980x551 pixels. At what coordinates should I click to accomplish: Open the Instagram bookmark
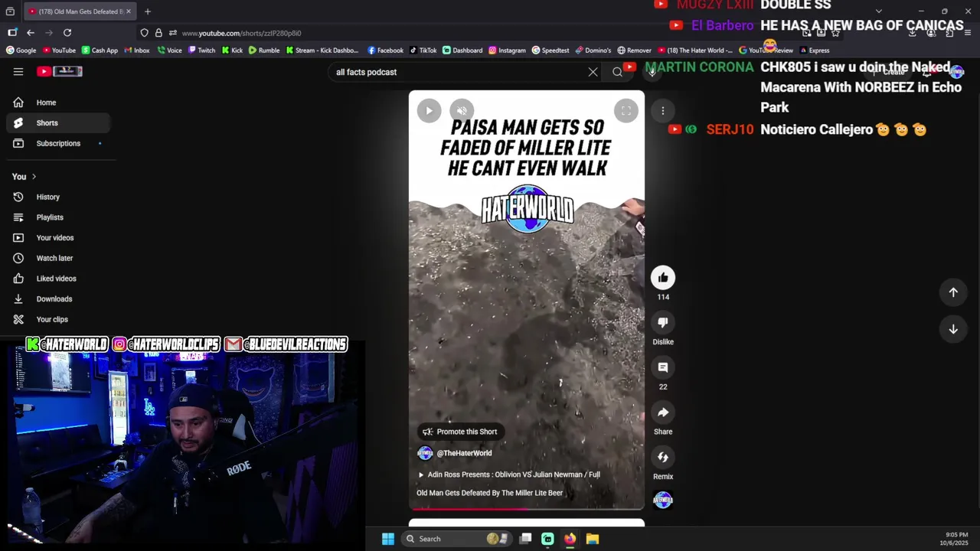[x=507, y=51]
